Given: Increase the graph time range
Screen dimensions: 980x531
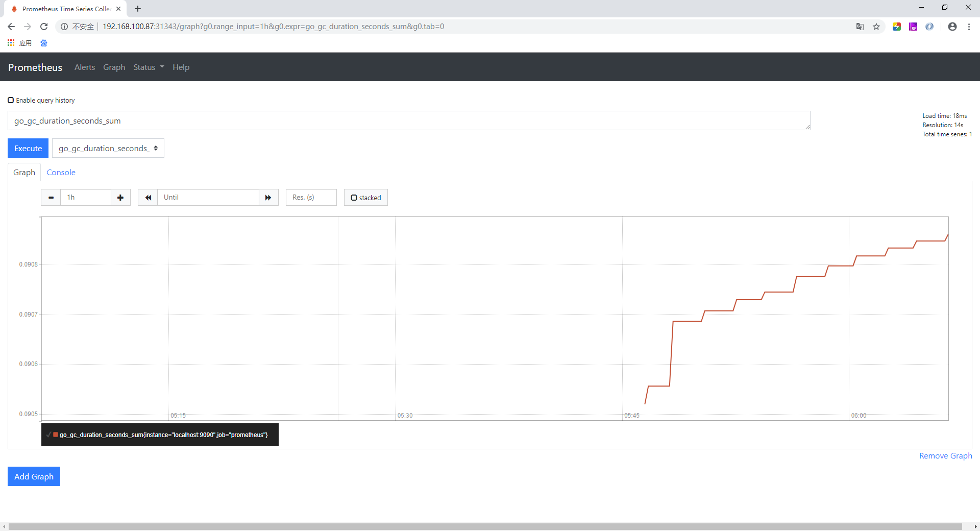Looking at the screenshot, I should [x=120, y=198].
